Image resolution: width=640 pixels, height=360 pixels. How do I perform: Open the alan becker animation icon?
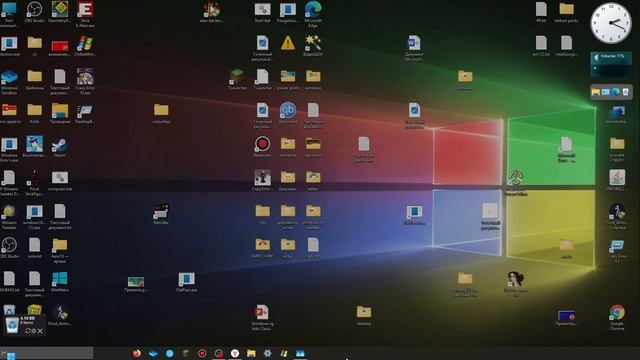[x=211, y=9]
